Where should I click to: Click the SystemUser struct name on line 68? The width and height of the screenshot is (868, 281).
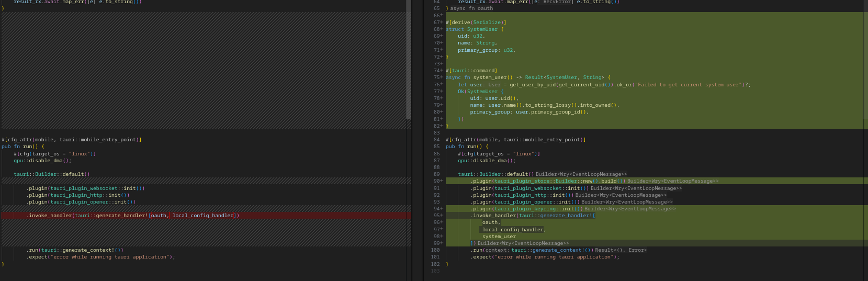coord(482,29)
